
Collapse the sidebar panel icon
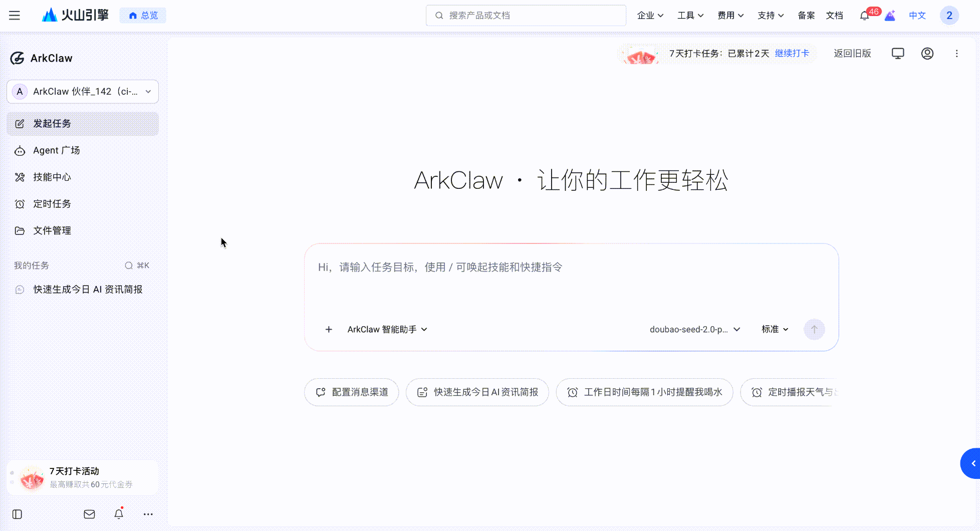click(17, 514)
